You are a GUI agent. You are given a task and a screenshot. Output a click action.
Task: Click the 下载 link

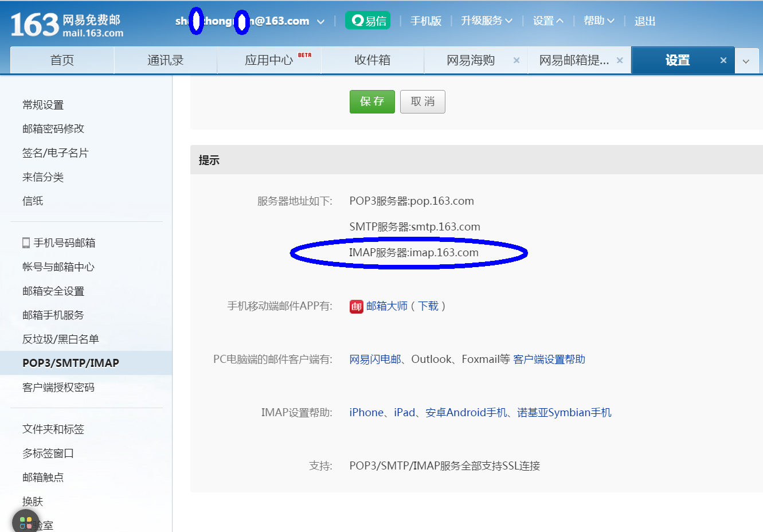pos(428,306)
